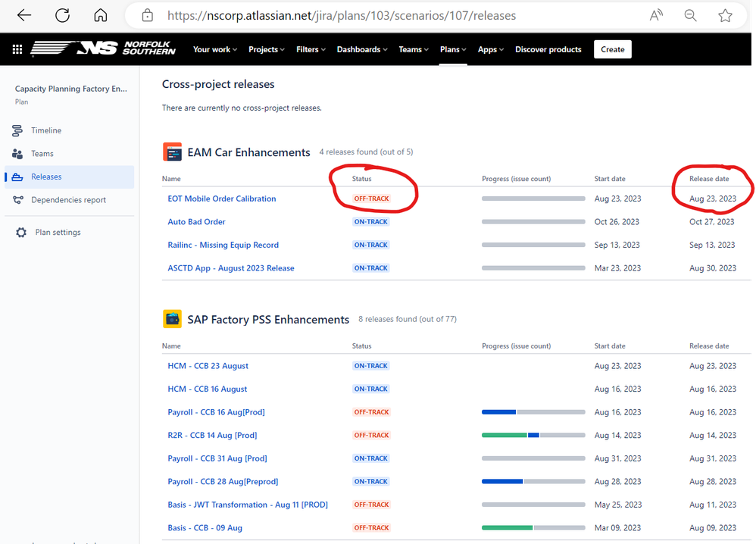Open the Jira app switcher grid icon
Viewport: 756px width, 544px height.
click(17, 49)
